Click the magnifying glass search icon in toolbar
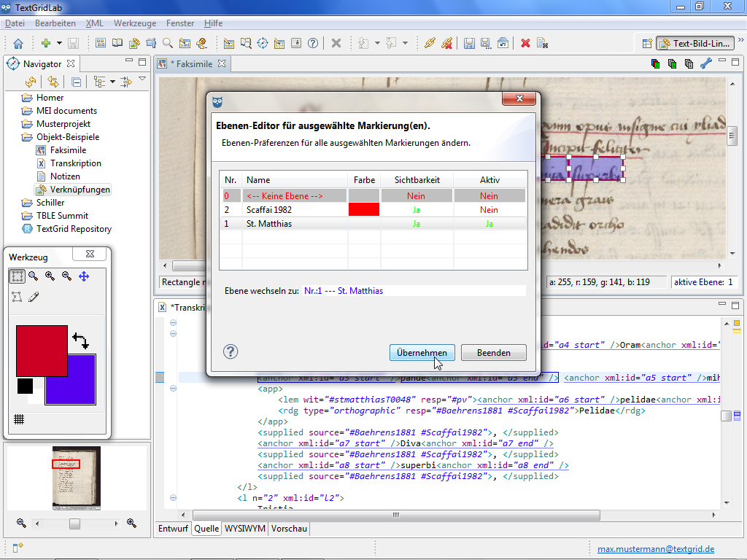747x560 pixels. pos(168,44)
